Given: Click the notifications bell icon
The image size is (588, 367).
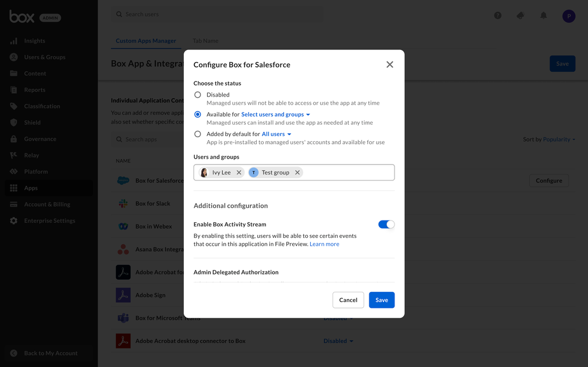Looking at the screenshot, I should (x=543, y=16).
